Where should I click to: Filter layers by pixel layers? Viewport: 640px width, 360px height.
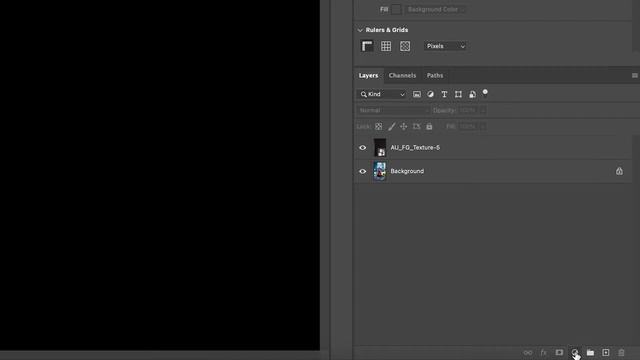416,94
